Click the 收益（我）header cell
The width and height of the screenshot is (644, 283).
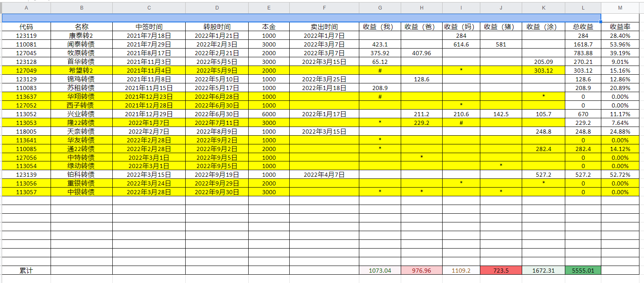pos(380,27)
